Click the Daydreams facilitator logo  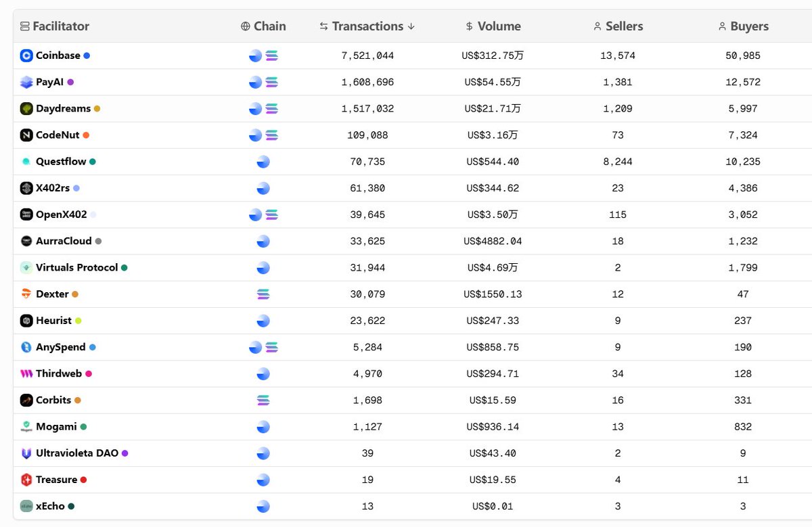(x=26, y=108)
